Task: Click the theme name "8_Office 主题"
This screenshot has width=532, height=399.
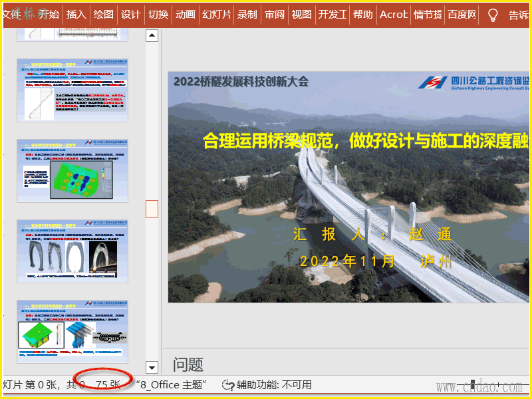Action: tap(171, 385)
